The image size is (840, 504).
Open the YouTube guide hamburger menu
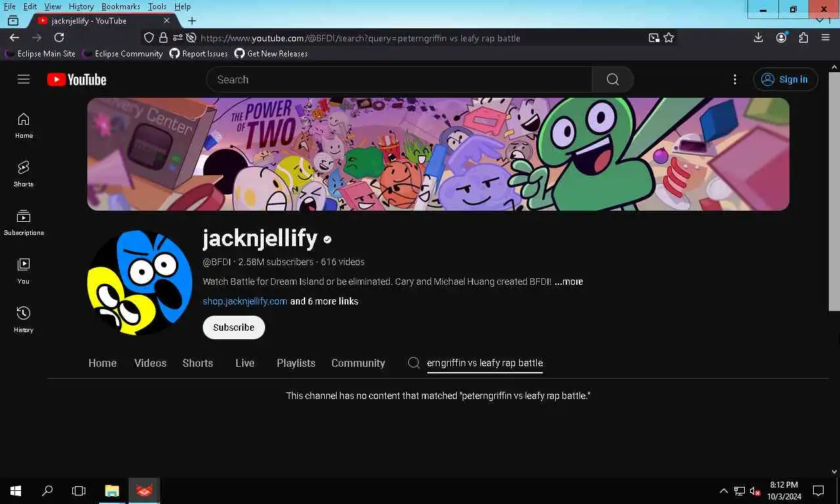[24, 79]
